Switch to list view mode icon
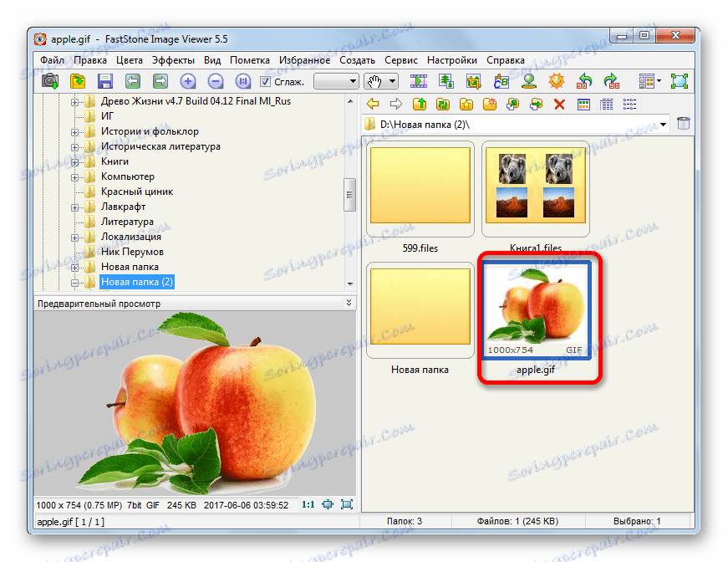 pos(629,104)
